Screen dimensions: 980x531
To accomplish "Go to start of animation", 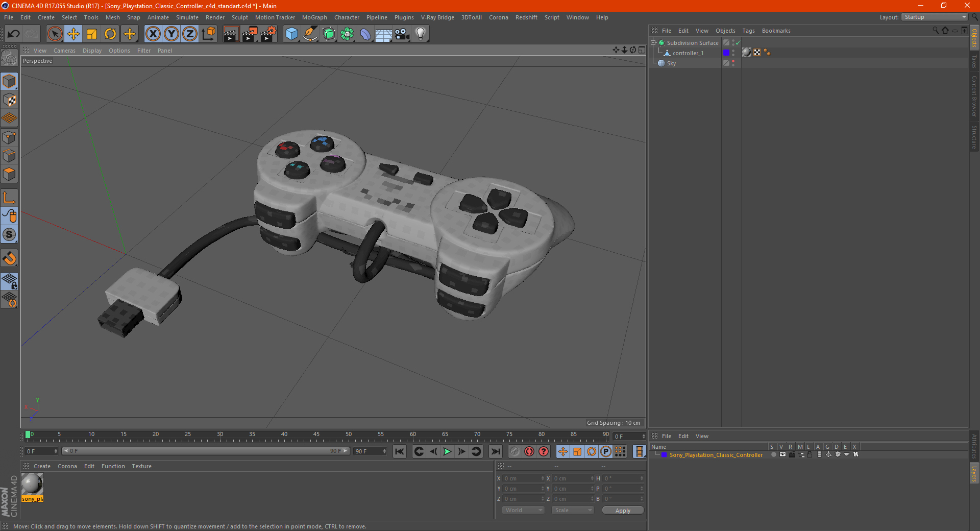I will pos(400,451).
